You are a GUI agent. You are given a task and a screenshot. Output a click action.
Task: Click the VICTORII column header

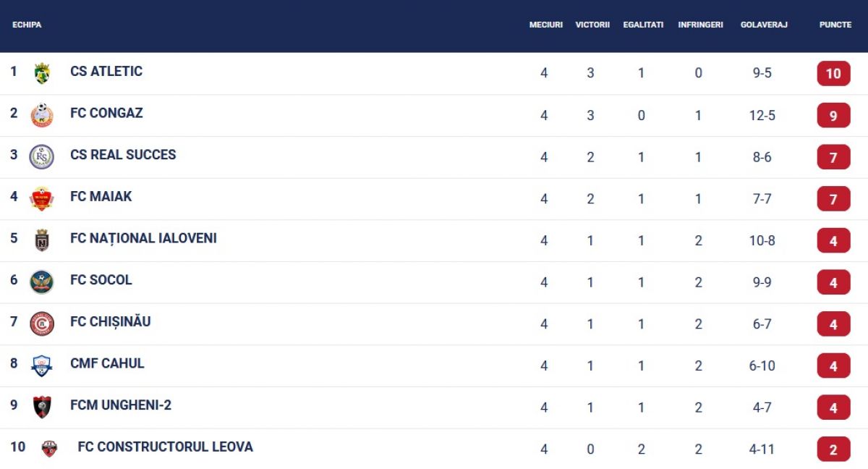[x=592, y=25]
